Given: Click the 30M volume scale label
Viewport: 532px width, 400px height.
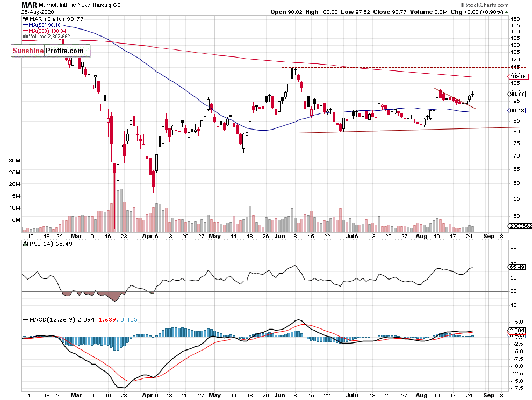Looking at the screenshot, I should (x=15, y=161).
